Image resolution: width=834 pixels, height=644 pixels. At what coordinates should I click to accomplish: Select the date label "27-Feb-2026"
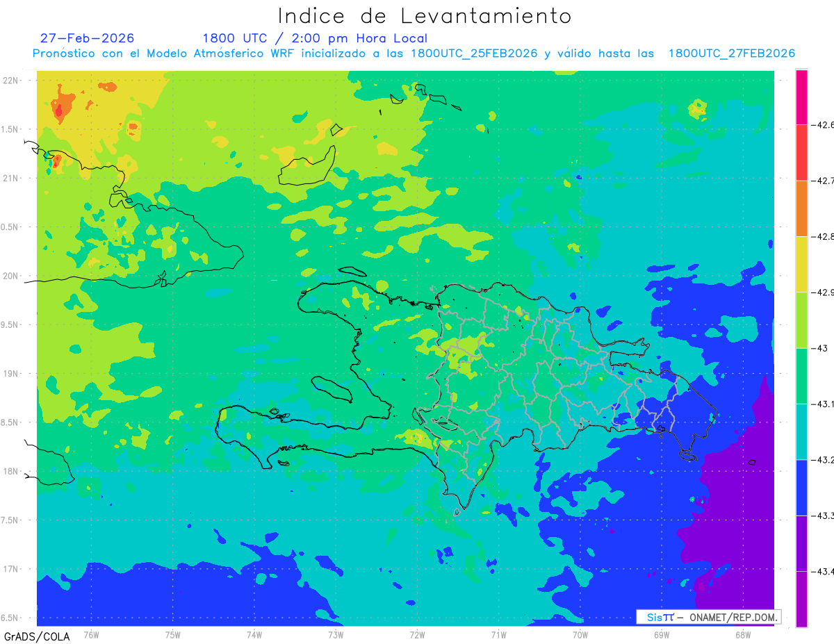(87, 38)
